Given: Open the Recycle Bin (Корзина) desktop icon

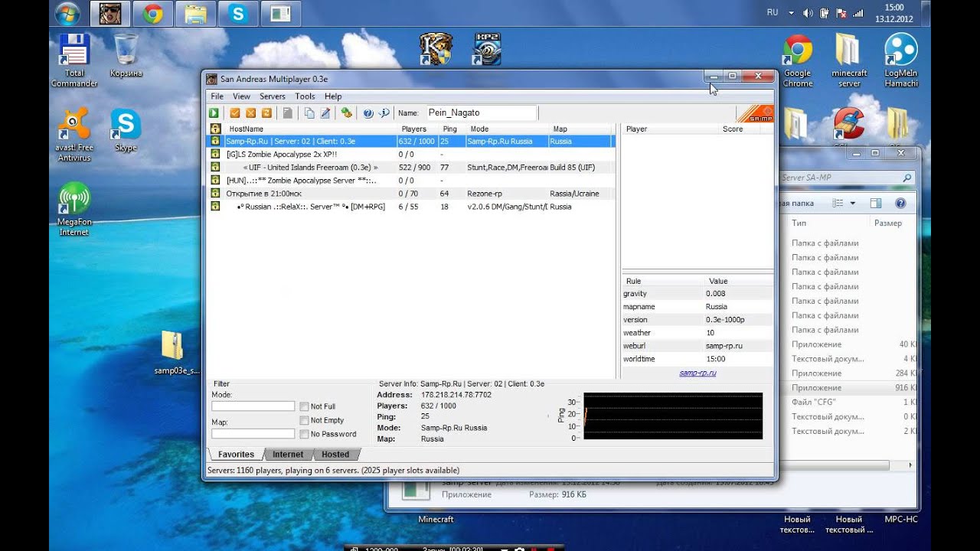Looking at the screenshot, I should tap(126, 56).
